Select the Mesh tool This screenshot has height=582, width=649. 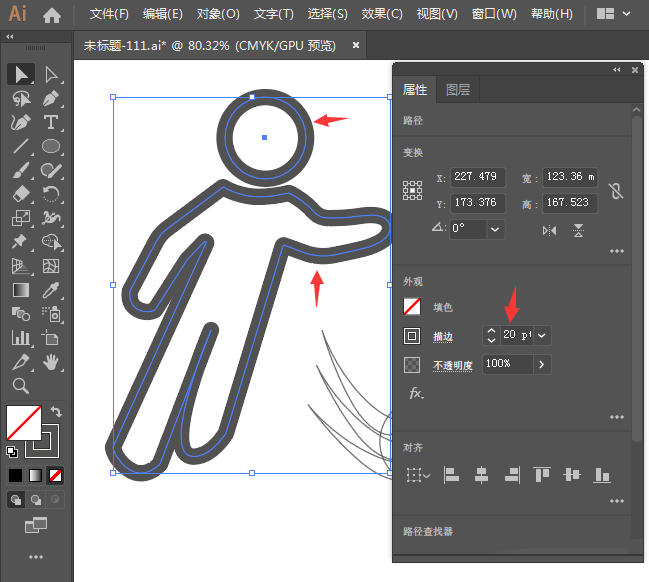pyautogui.click(x=51, y=266)
